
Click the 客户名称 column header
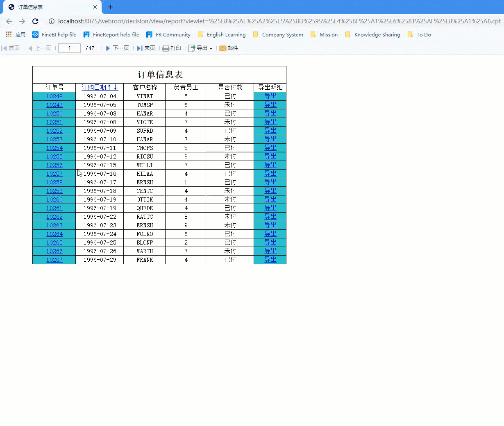(145, 87)
